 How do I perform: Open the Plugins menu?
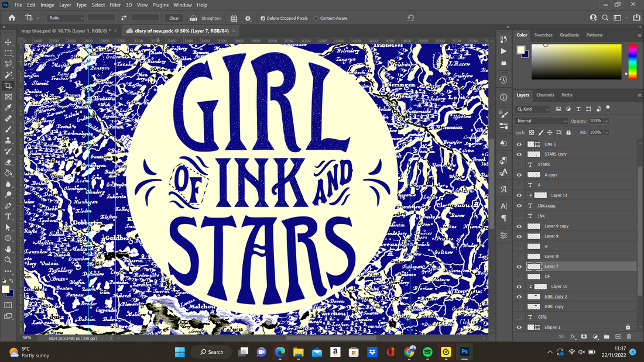[x=160, y=5]
